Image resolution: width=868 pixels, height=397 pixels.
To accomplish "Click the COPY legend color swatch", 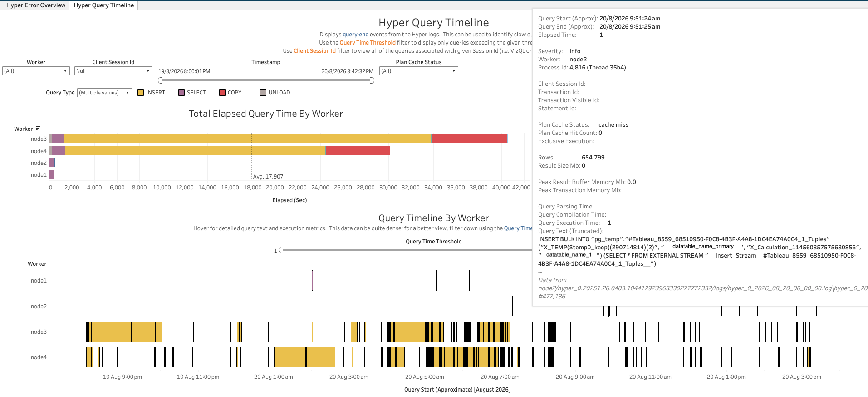I will [222, 93].
